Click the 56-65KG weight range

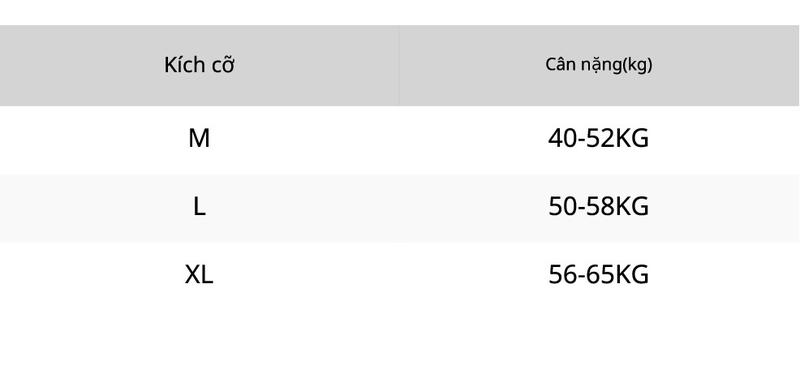pos(598,275)
